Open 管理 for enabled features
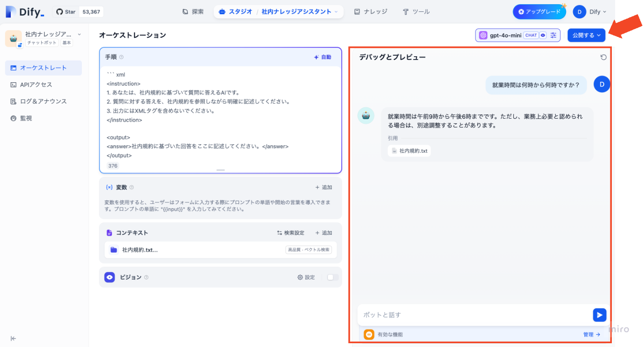The height and width of the screenshot is (347, 644). (x=592, y=334)
